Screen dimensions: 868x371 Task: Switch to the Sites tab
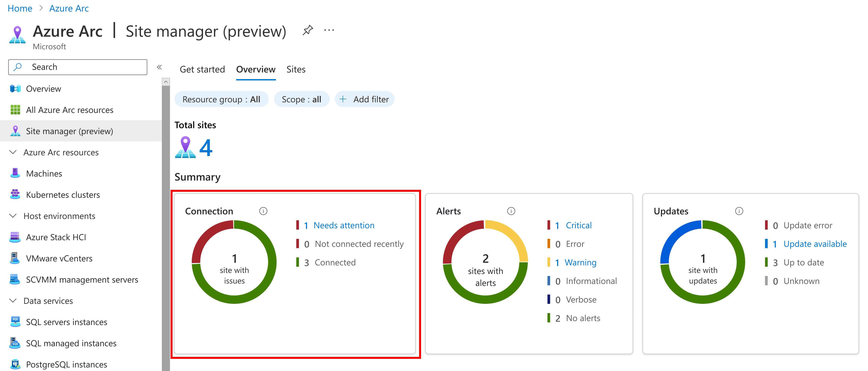click(x=296, y=69)
